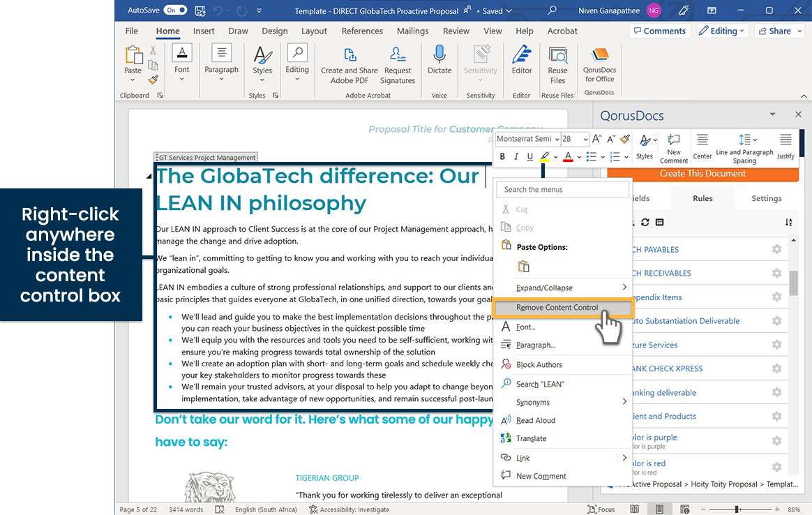
Task: Open the Font group button
Action: click(182, 62)
